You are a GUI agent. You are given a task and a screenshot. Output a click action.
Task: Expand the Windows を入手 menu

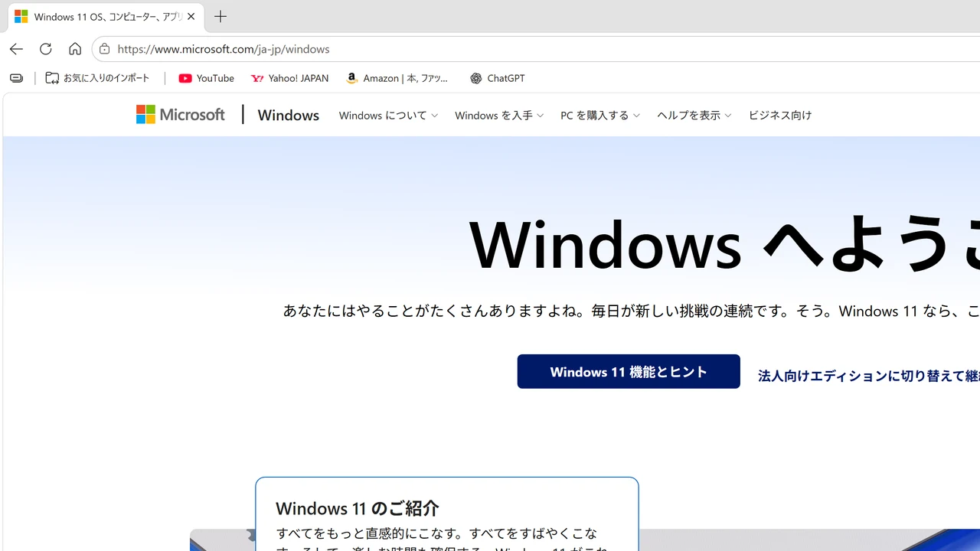point(499,116)
